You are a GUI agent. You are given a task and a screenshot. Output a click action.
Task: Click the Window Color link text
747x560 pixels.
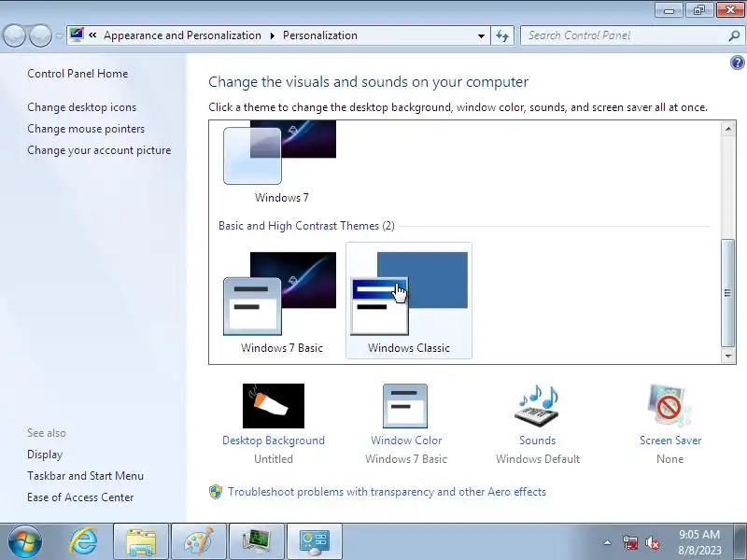[x=406, y=441]
